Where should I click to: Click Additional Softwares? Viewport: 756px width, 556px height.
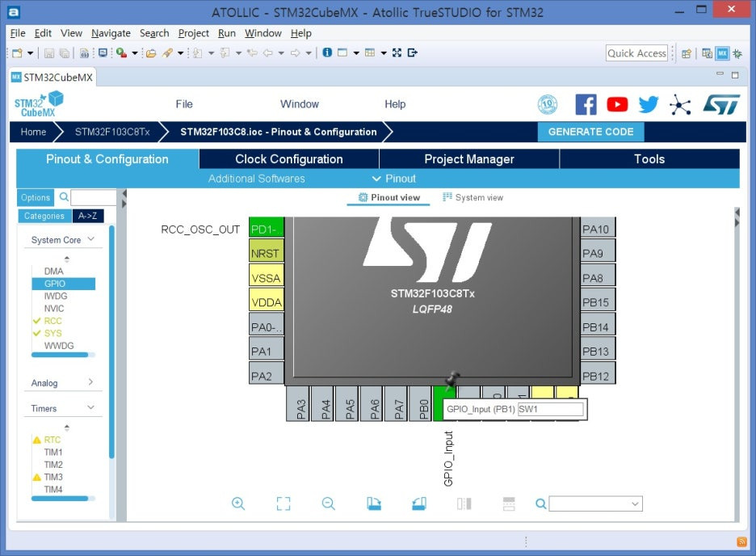point(257,179)
